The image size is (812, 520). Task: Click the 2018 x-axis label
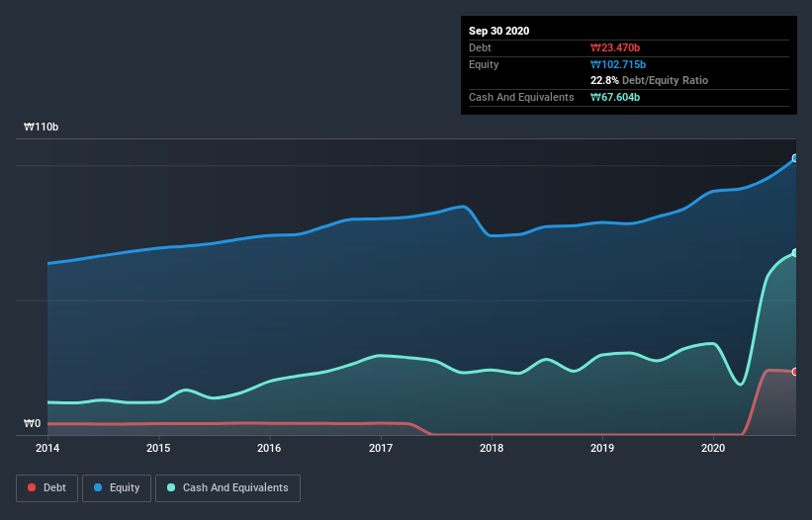pos(492,448)
